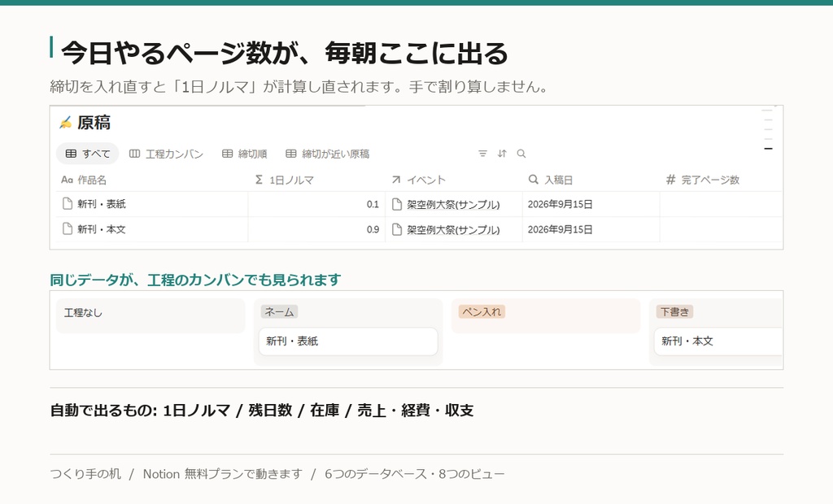Select the line 自動で出るもの: 1日ノルマ
833x504 pixels.
click(261, 410)
